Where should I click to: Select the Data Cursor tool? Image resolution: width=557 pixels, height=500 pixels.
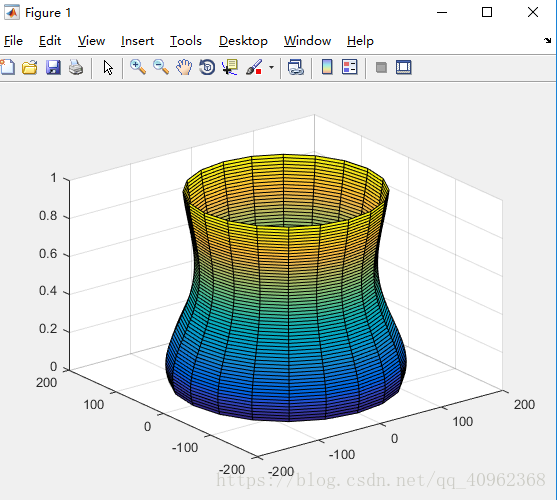point(230,67)
